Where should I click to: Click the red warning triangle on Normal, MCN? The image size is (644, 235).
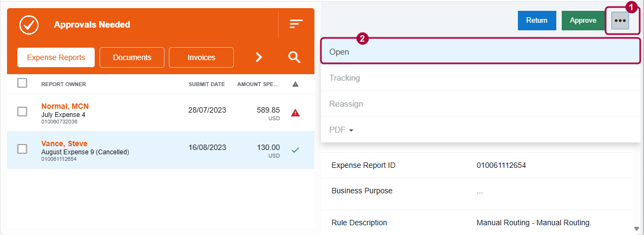tap(295, 113)
